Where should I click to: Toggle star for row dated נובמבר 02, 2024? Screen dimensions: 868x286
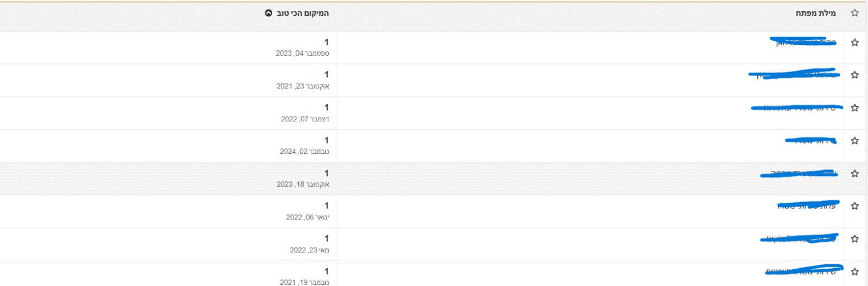click(x=855, y=140)
